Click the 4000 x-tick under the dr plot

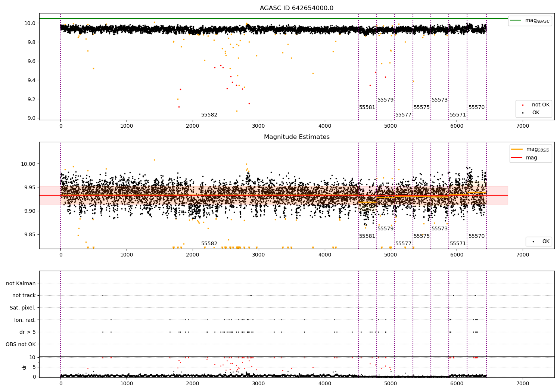(325, 384)
